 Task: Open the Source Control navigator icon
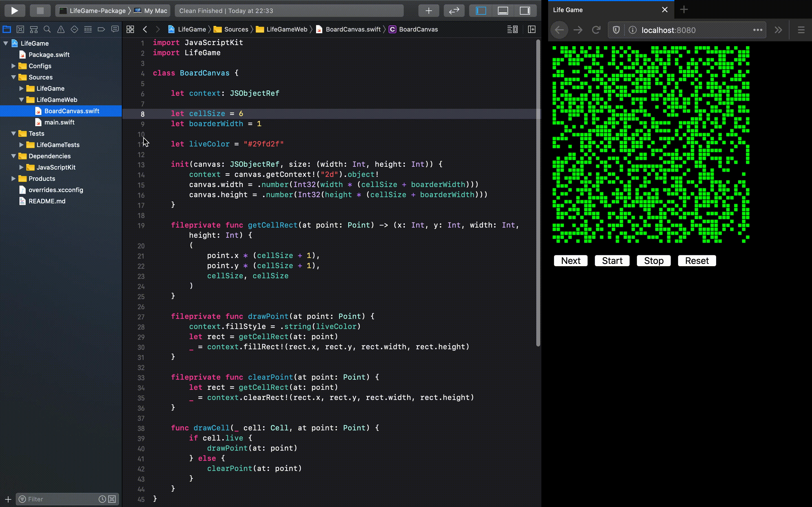click(x=20, y=30)
